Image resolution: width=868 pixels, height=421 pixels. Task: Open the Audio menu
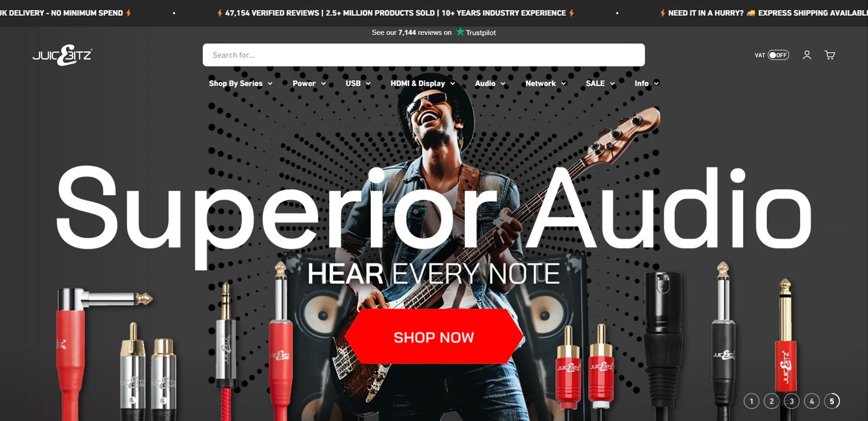[490, 83]
